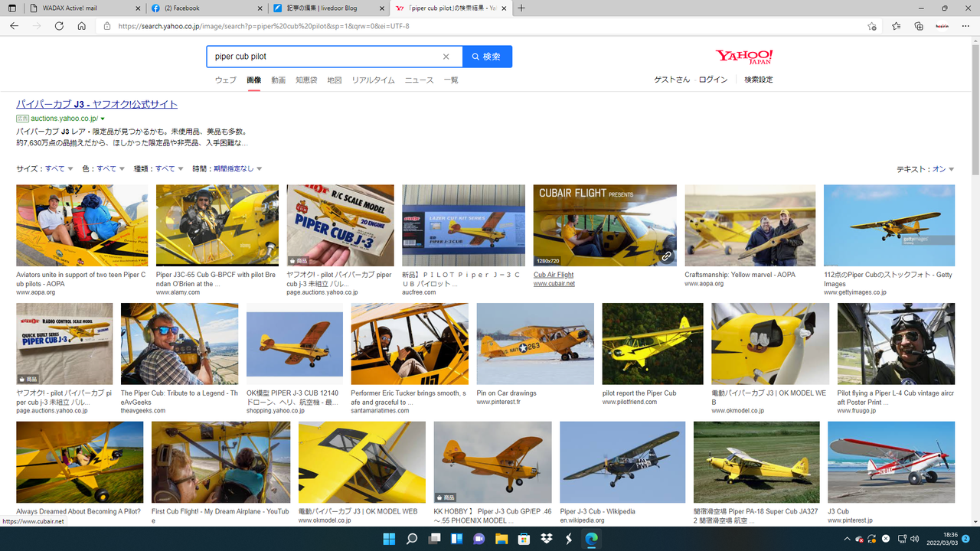Open the 一覧 category list
The width and height of the screenshot is (980, 551).
click(x=451, y=80)
